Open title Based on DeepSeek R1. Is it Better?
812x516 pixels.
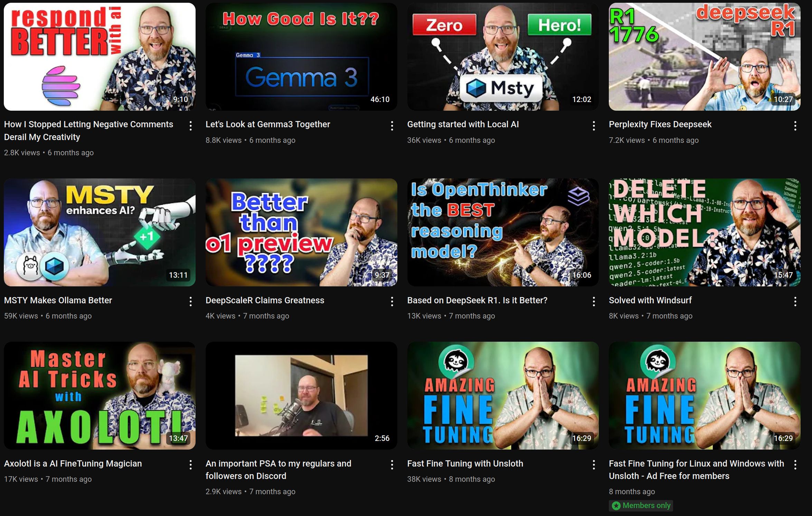click(477, 300)
